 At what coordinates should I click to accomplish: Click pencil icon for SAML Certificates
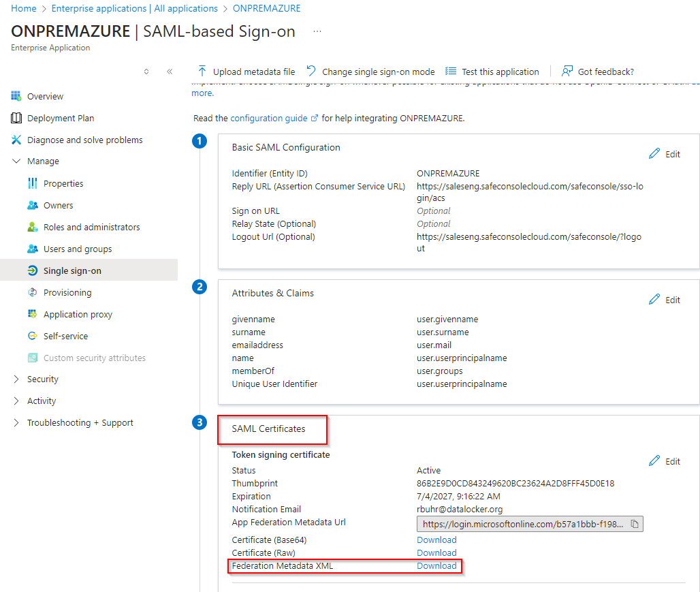point(654,461)
